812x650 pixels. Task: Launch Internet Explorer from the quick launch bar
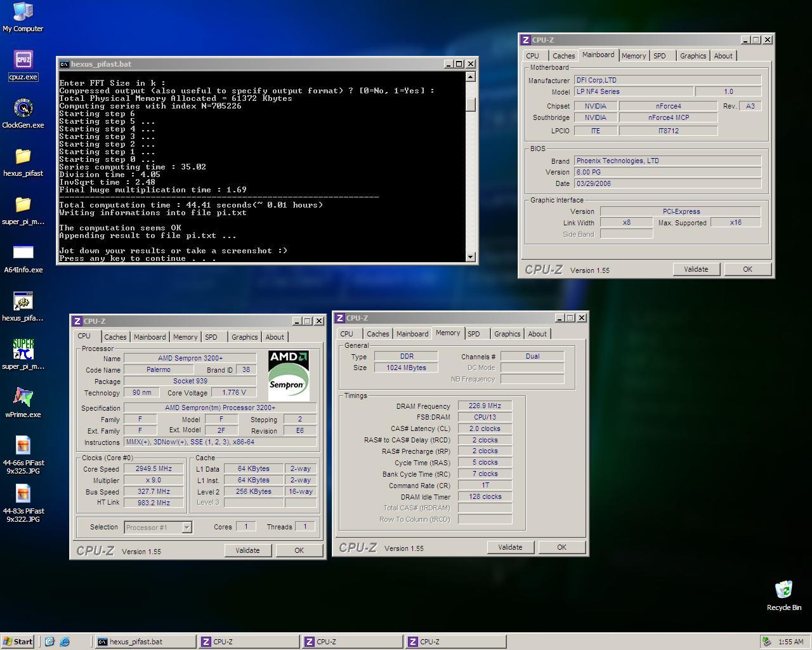(x=64, y=642)
